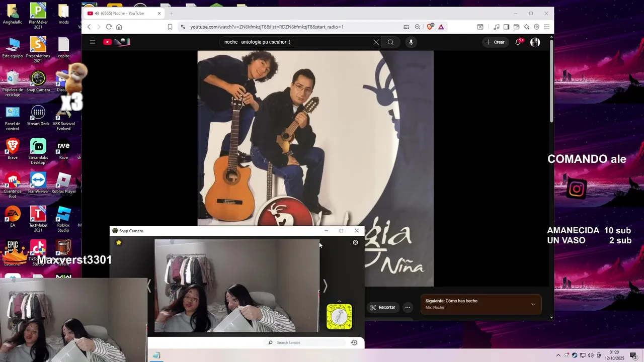This screenshot has height=362, width=644.
Task: Open the YouTube Crear button
Action: pos(495,42)
